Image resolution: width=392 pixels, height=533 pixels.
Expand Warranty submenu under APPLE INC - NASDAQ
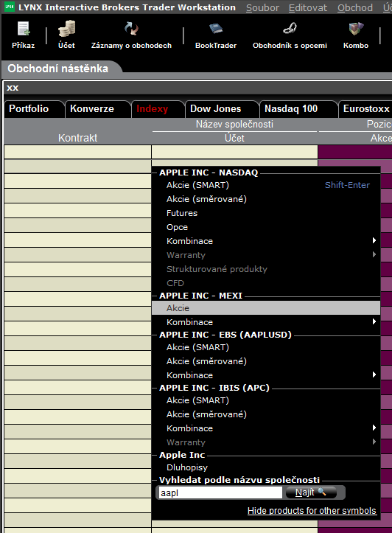pyautogui.click(x=266, y=255)
